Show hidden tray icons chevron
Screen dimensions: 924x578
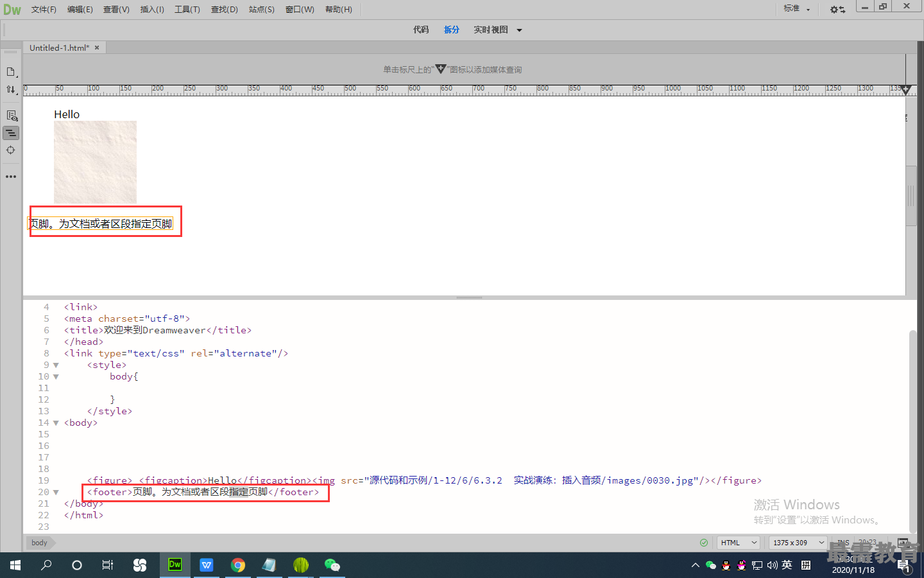tap(695, 565)
